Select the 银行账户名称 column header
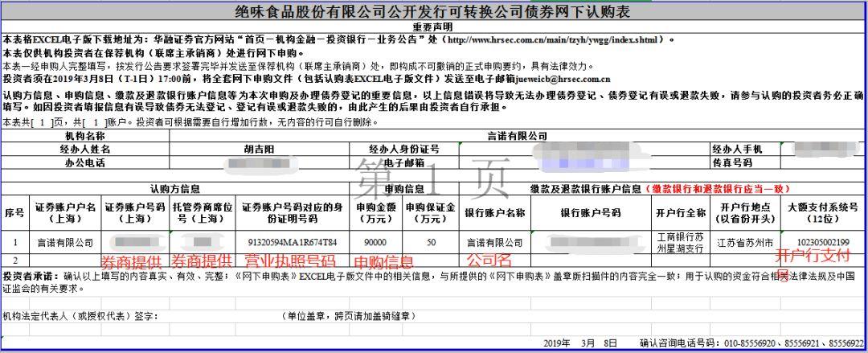This screenshot has height=353, width=868. click(x=494, y=213)
